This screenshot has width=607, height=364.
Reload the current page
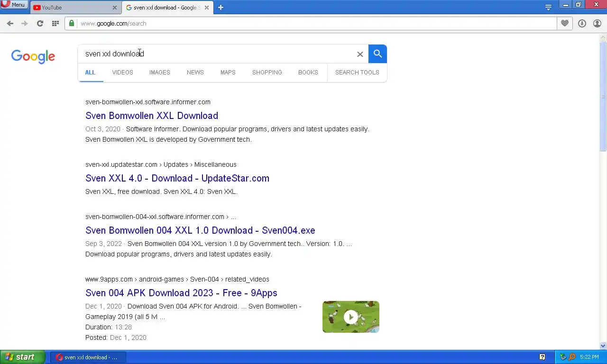tap(40, 23)
